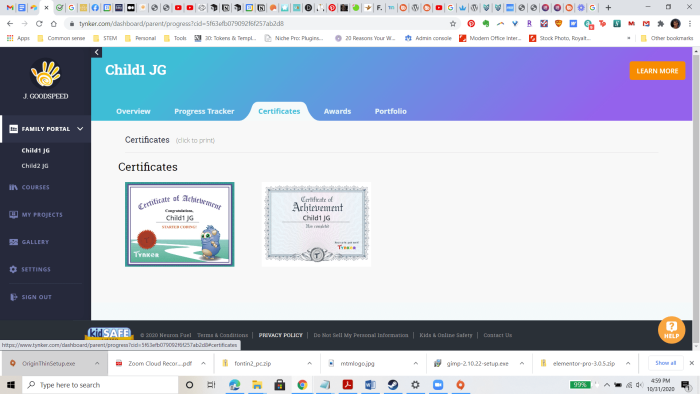Open Courses from the sidebar
The height and width of the screenshot is (394, 700).
click(36, 187)
